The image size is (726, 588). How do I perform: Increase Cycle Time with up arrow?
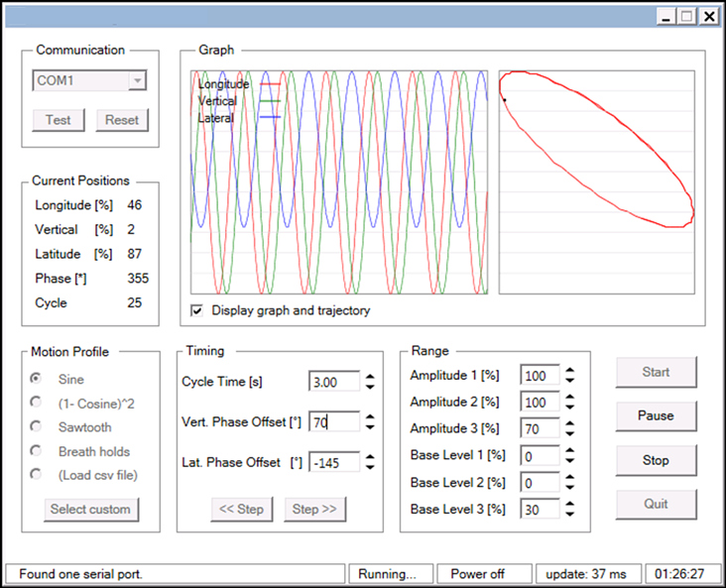coord(370,377)
